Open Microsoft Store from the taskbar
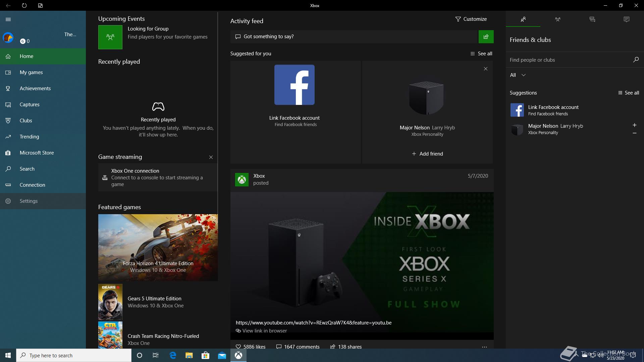This screenshot has height=362, width=644. coord(205,355)
